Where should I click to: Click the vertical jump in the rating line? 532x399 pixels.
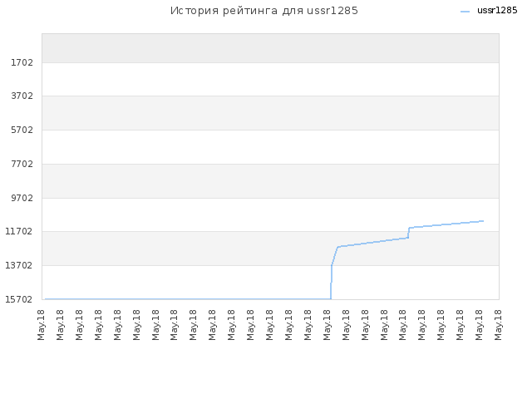(x=331, y=282)
